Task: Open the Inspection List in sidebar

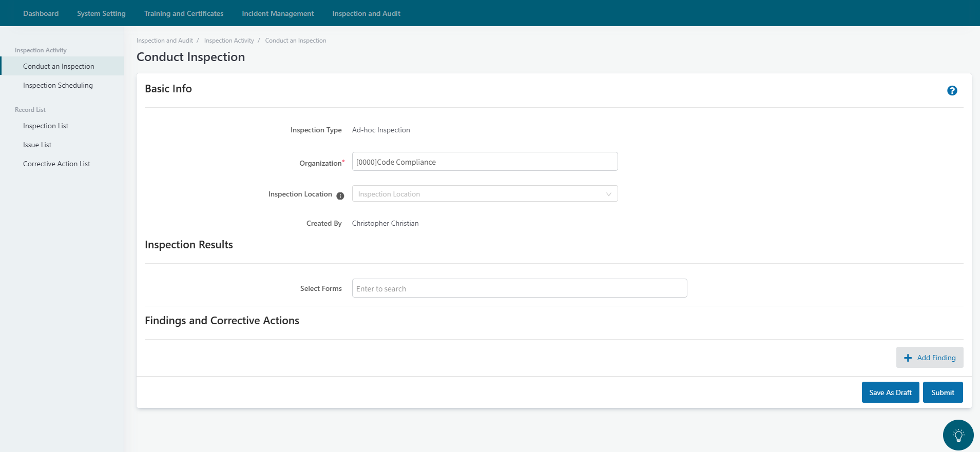Action: click(46, 126)
